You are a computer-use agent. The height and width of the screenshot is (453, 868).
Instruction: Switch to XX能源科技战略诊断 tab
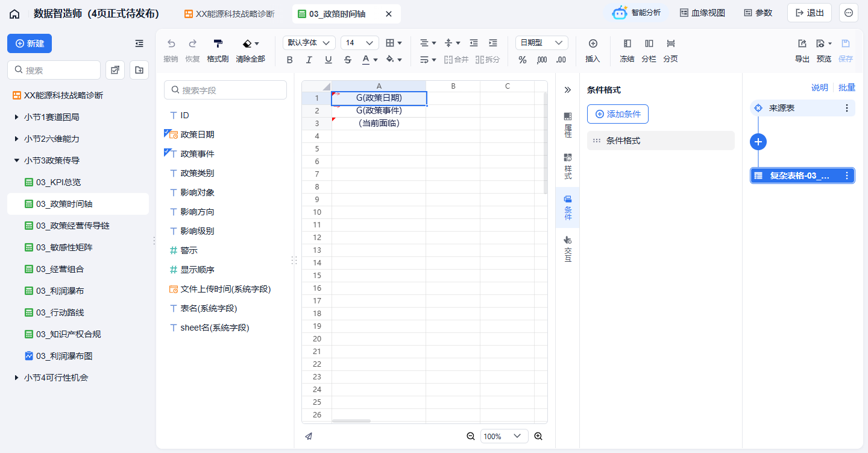tap(229, 13)
